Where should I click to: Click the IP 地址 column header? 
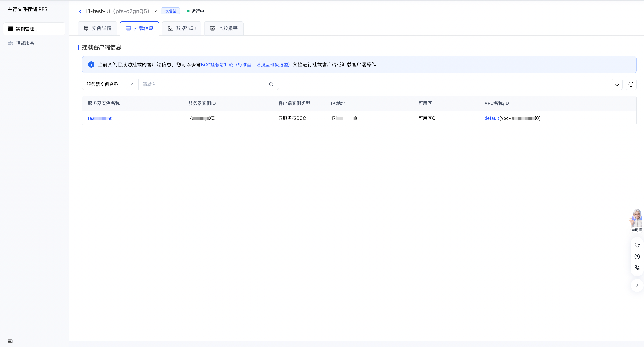338,104
